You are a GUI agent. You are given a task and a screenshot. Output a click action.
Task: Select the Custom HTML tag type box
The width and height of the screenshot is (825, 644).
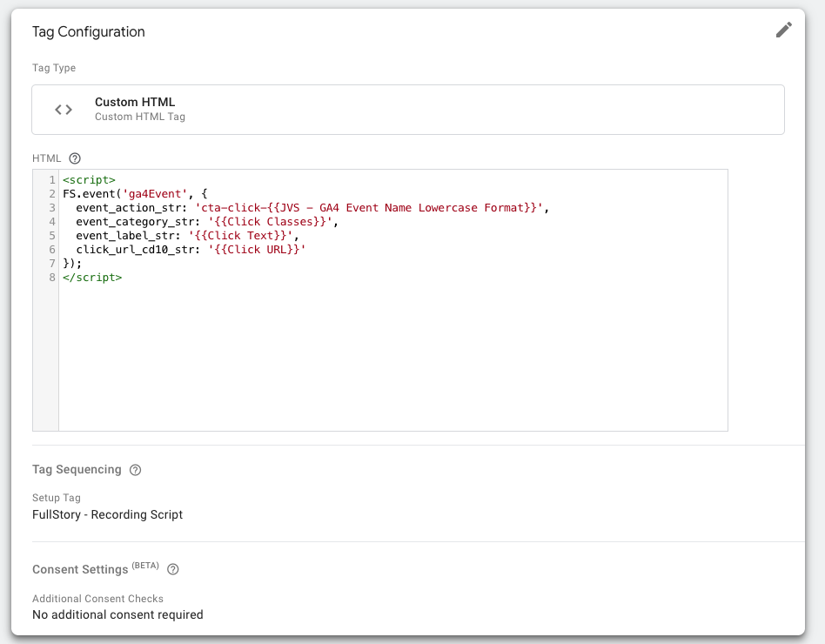(x=408, y=110)
